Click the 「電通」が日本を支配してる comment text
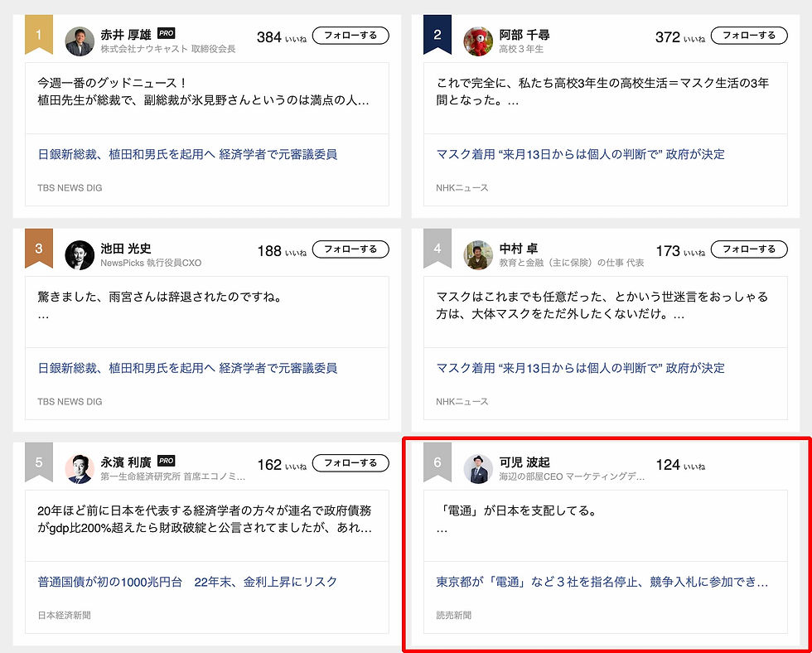The width and height of the screenshot is (812, 653). (x=516, y=510)
